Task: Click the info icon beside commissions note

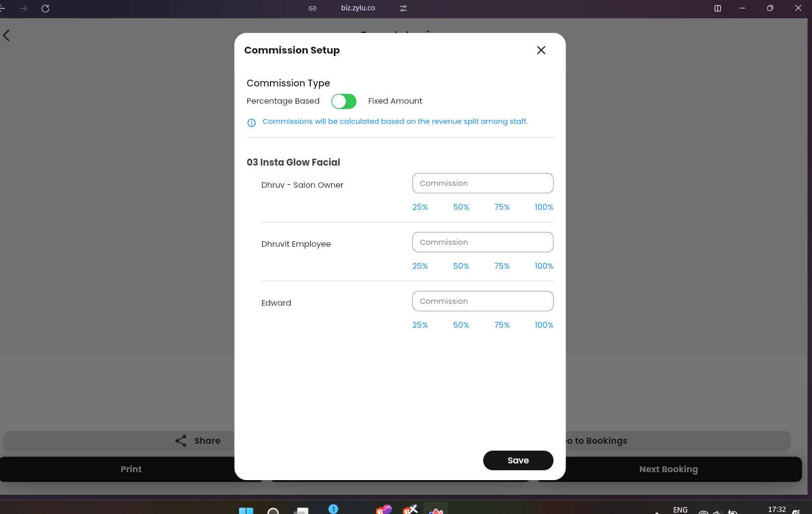Action: (251, 123)
